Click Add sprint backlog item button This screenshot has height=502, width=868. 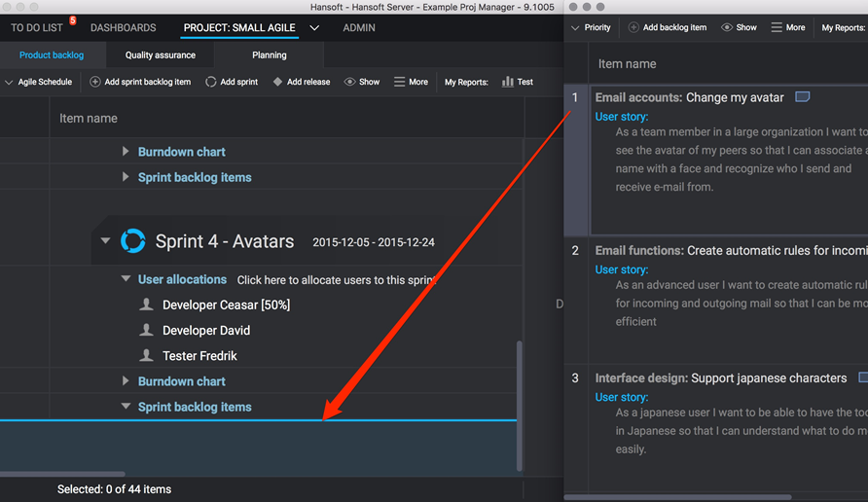pos(140,82)
